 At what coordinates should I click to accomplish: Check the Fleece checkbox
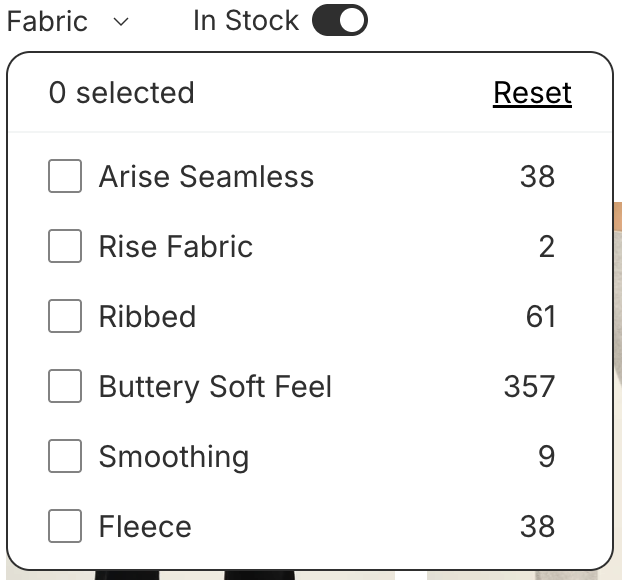[65, 526]
